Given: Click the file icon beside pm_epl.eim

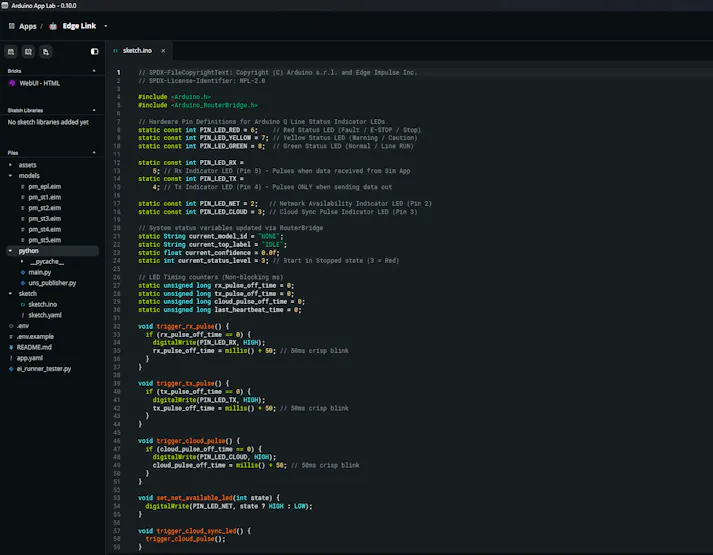Looking at the screenshot, I should (x=22, y=186).
